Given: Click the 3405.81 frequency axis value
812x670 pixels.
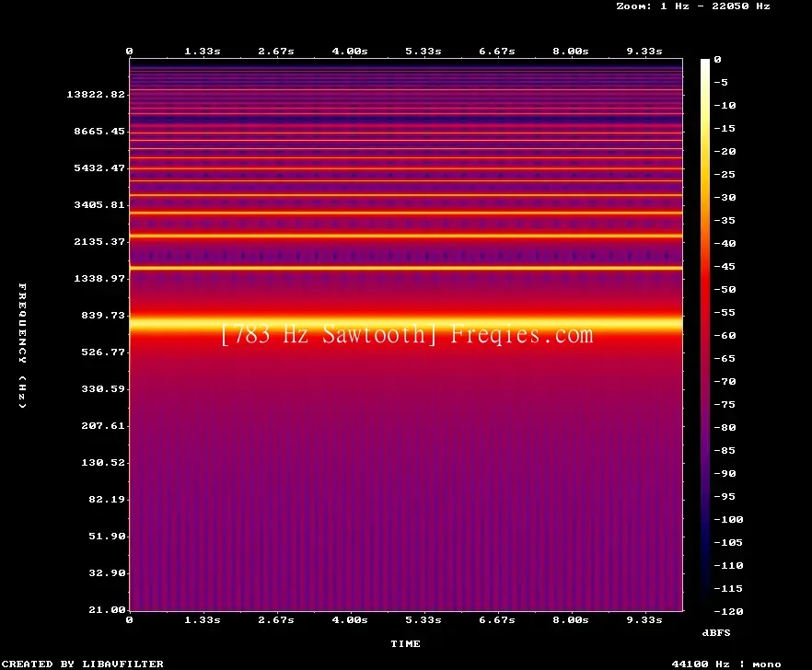Looking at the screenshot, I should pos(99,204).
